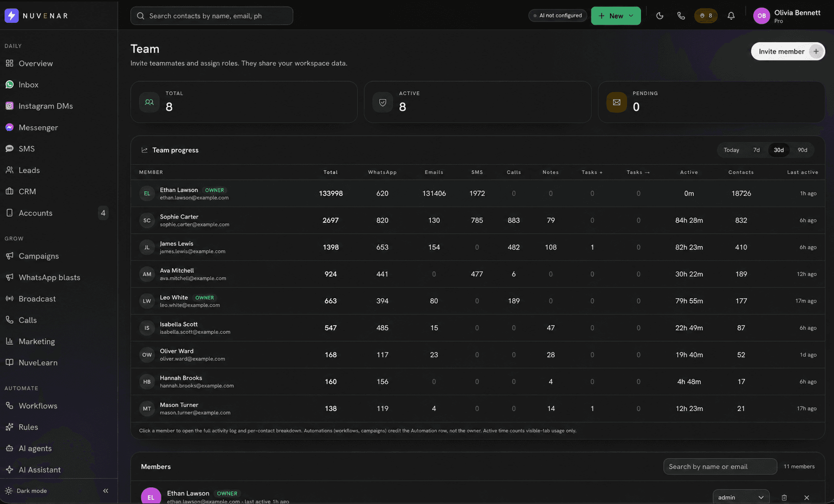Click Ethan Lawson's total 133998
Screen dimensions: 834x504
(331, 193)
